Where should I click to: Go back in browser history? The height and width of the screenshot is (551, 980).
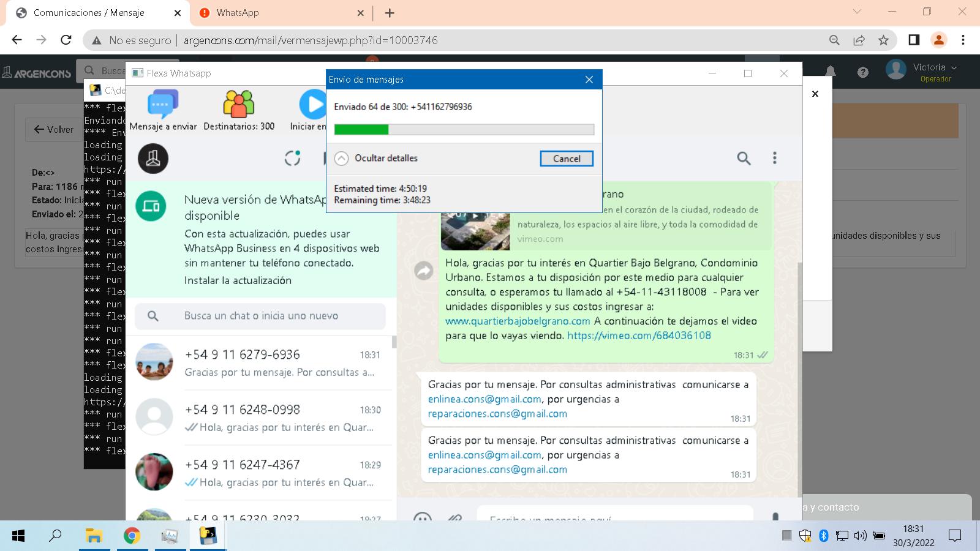[17, 40]
